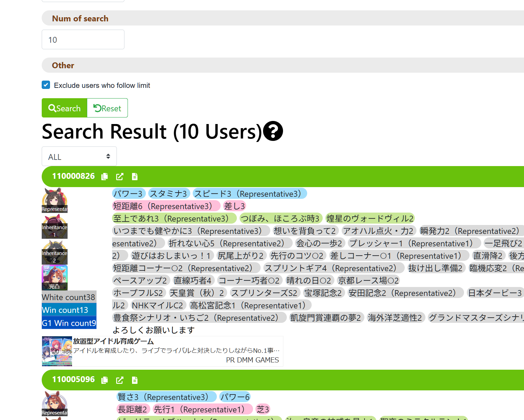Image resolution: width=524 pixels, height=420 pixels.
Task: Click the Reset button
Action: pyautogui.click(x=107, y=108)
